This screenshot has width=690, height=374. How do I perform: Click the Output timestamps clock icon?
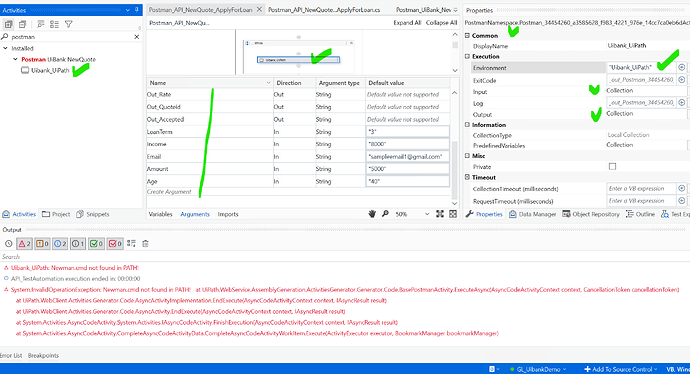coord(8,243)
